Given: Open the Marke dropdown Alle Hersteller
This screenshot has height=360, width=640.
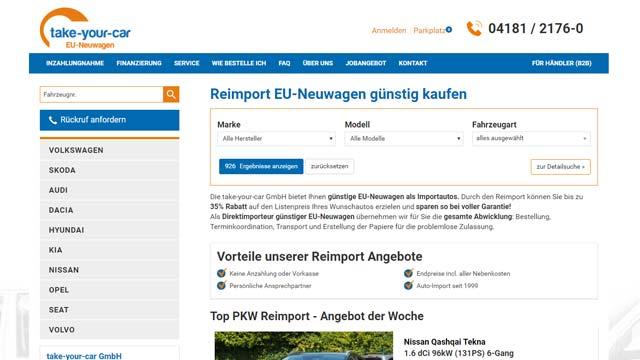Looking at the screenshot, I should 276,139.
